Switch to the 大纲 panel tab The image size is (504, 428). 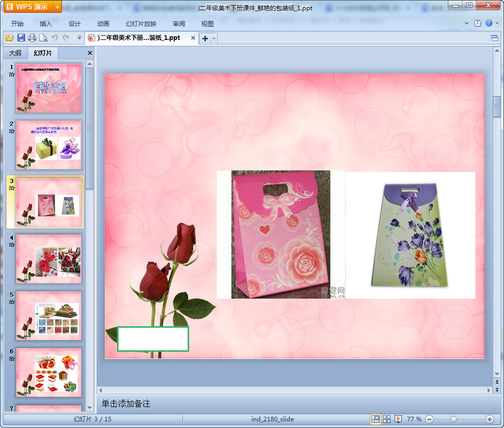point(15,53)
